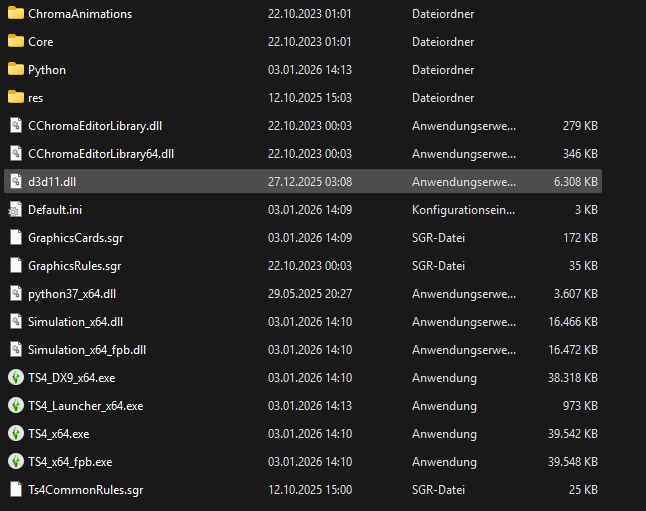Select file name CChromaEditorLibrary.dll
646x511 pixels.
tap(95, 126)
